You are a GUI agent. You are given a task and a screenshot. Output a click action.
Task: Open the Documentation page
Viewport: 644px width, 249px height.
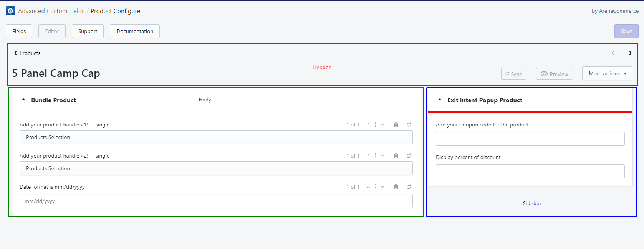(x=135, y=31)
